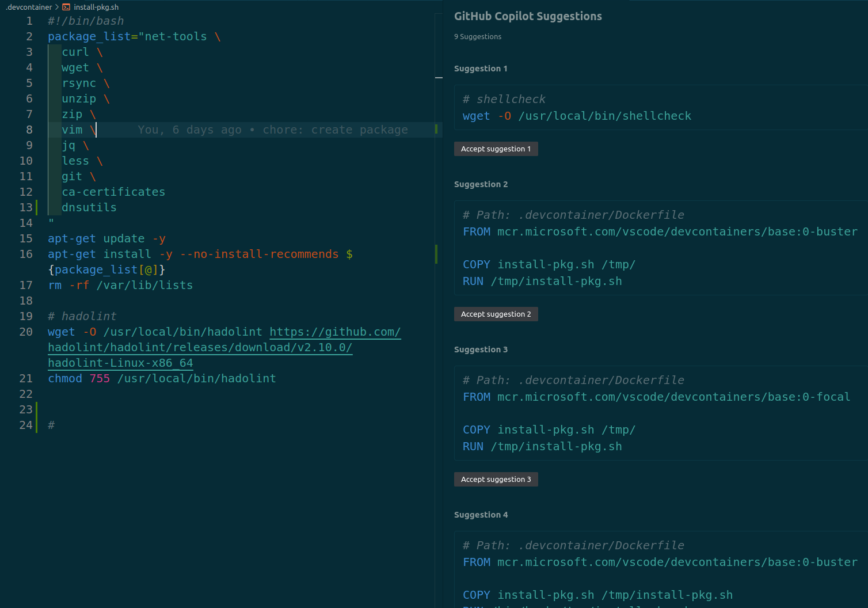The width and height of the screenshot is (868, 608).
Task: Click the 'chmod 755' command line
Action: point(162,378)
